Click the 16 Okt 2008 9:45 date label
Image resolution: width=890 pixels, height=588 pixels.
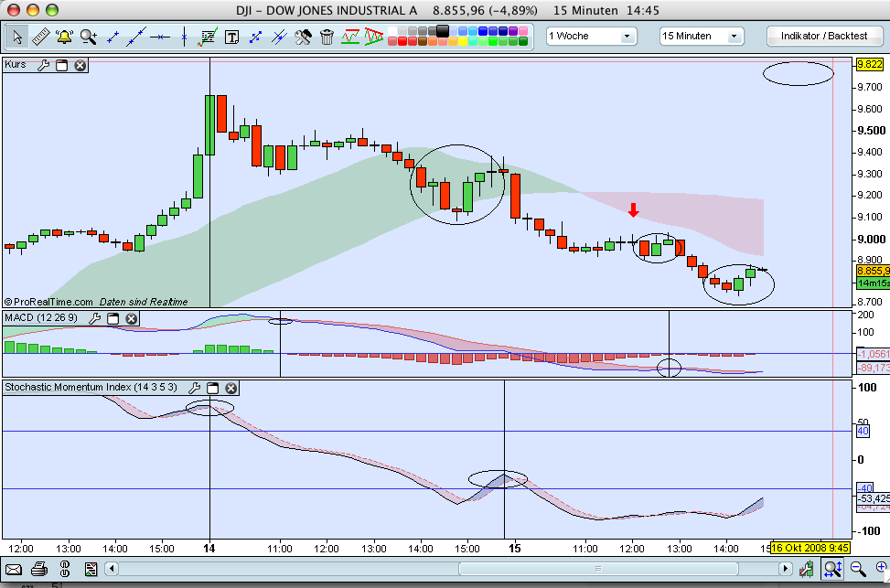pyautogui.click(x=810, y=548)
